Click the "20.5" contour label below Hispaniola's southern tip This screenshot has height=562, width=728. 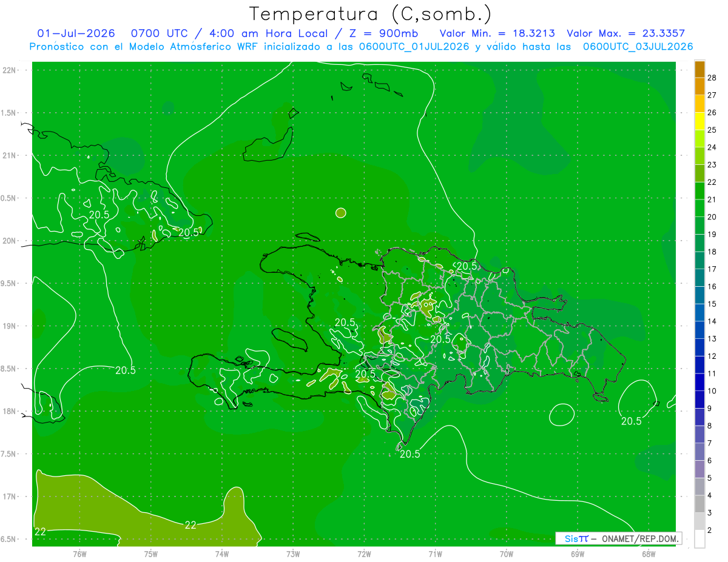pos(410,453)
